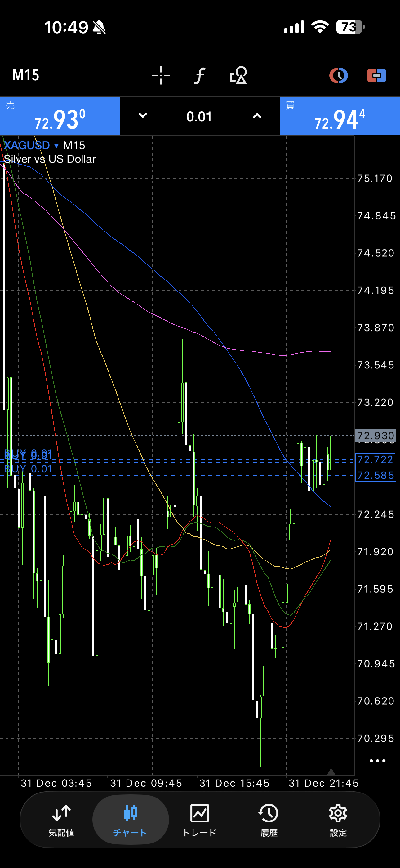Decrease lot size with down chevron
Image resolution: width=400 pixels, height=868 pixels.
click(143, 116)
